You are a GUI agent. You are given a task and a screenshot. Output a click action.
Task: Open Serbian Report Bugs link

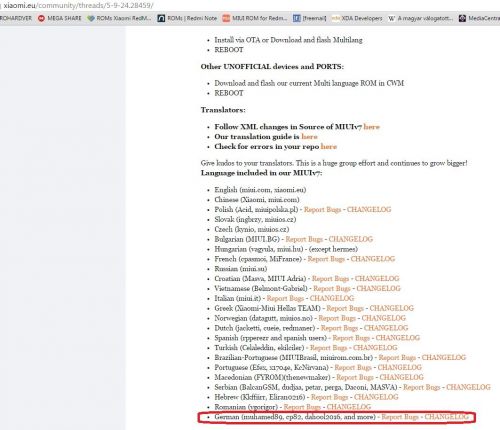click(x=422, y=387)
